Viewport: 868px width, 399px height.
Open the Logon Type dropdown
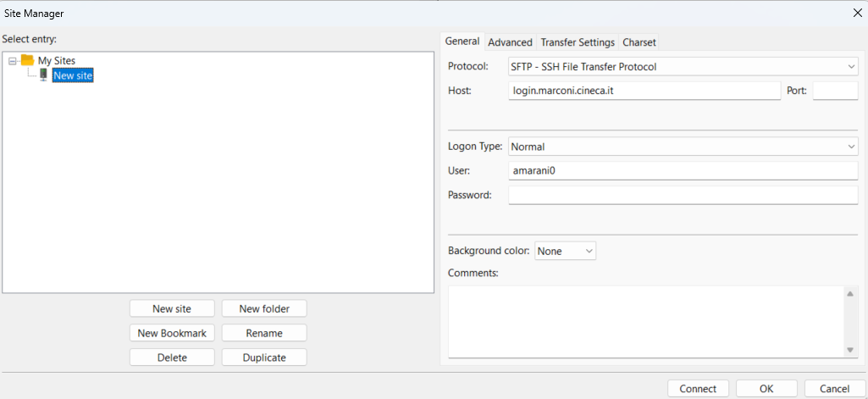click(683, 147)
